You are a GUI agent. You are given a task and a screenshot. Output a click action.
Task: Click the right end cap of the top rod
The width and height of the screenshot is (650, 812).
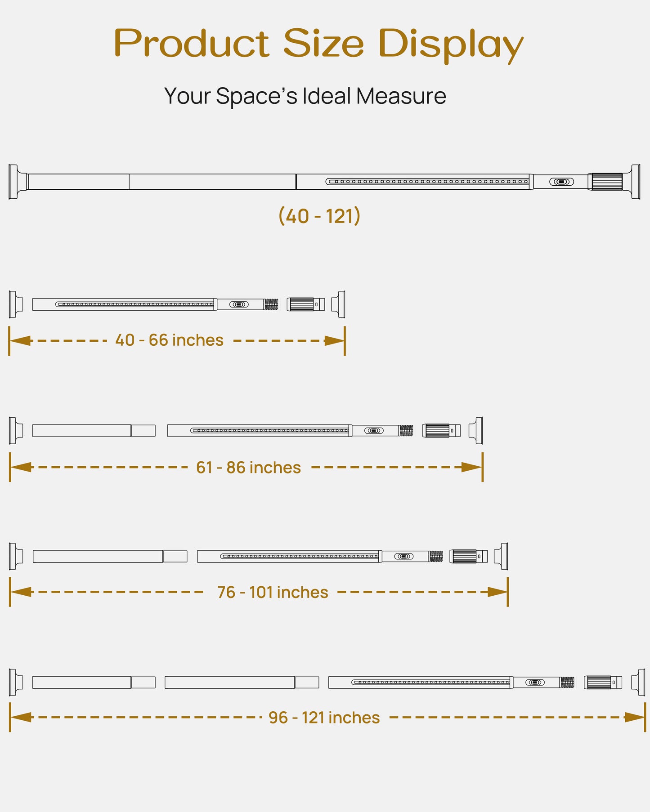click(635, 182)
